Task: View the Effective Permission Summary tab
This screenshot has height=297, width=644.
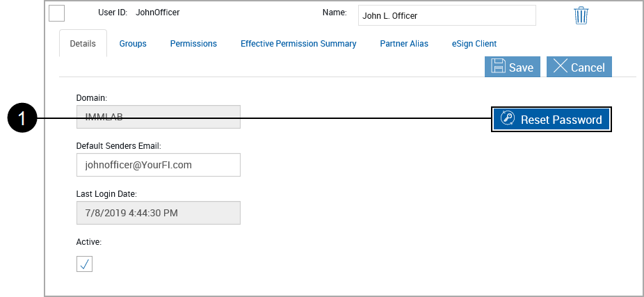Action: tap(298, 43)
